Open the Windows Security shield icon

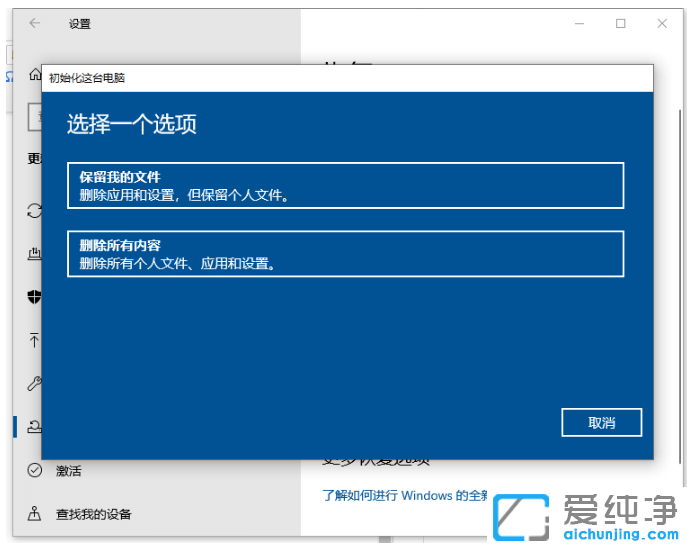coord(35,297)
